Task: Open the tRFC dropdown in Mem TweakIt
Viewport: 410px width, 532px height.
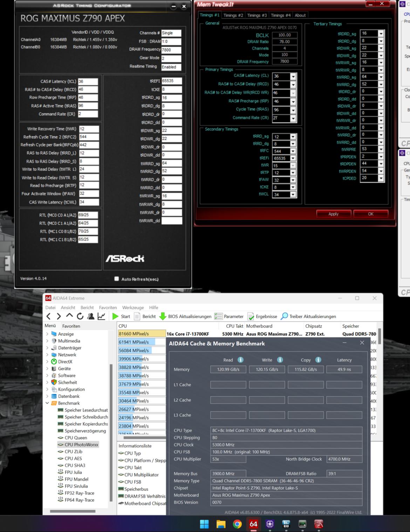Action: point(293,151)
